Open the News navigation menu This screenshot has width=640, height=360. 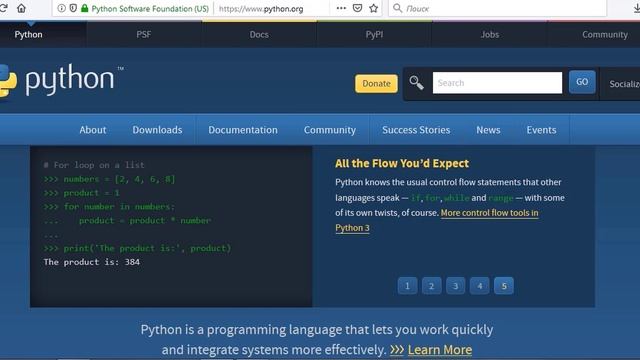tap(488, 130)
